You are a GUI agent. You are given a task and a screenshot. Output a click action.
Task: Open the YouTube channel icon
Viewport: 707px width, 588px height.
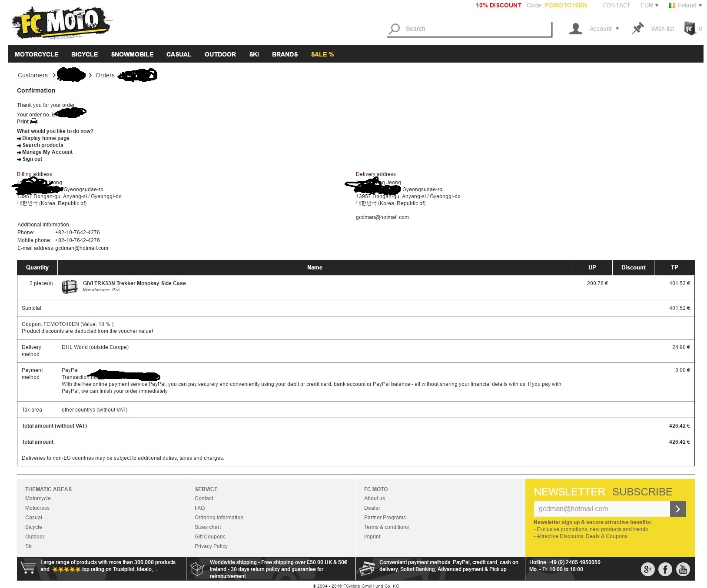tap(683, 569)
